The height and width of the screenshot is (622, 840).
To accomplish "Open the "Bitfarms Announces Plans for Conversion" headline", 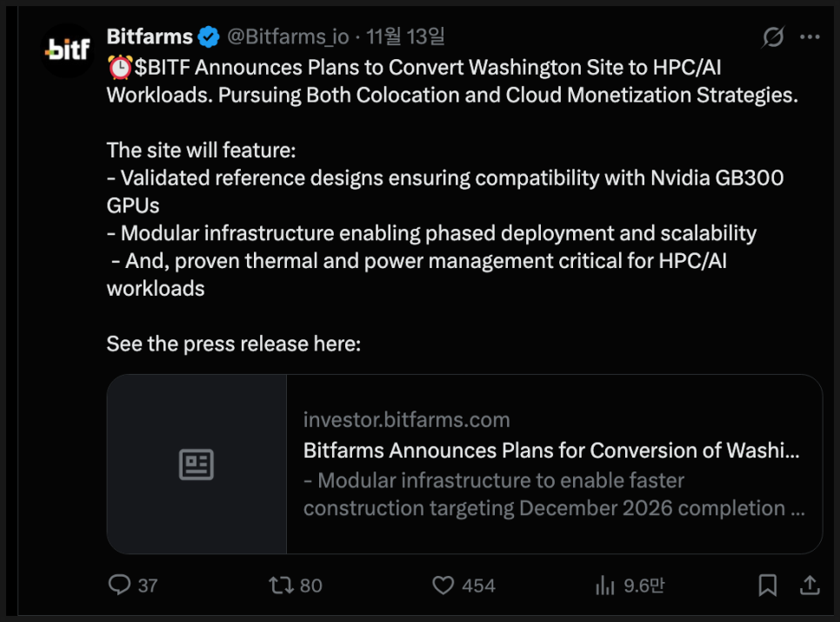I will (x=551, y=451).
